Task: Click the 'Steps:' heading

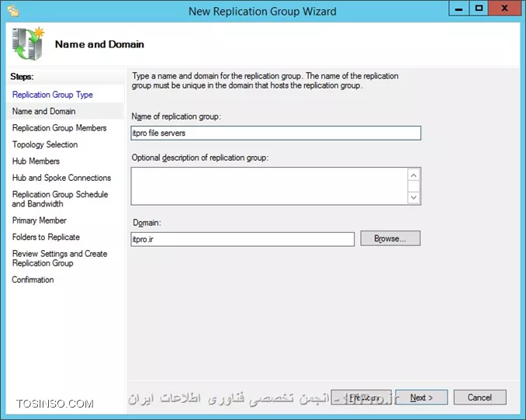Action: [22, 77]
